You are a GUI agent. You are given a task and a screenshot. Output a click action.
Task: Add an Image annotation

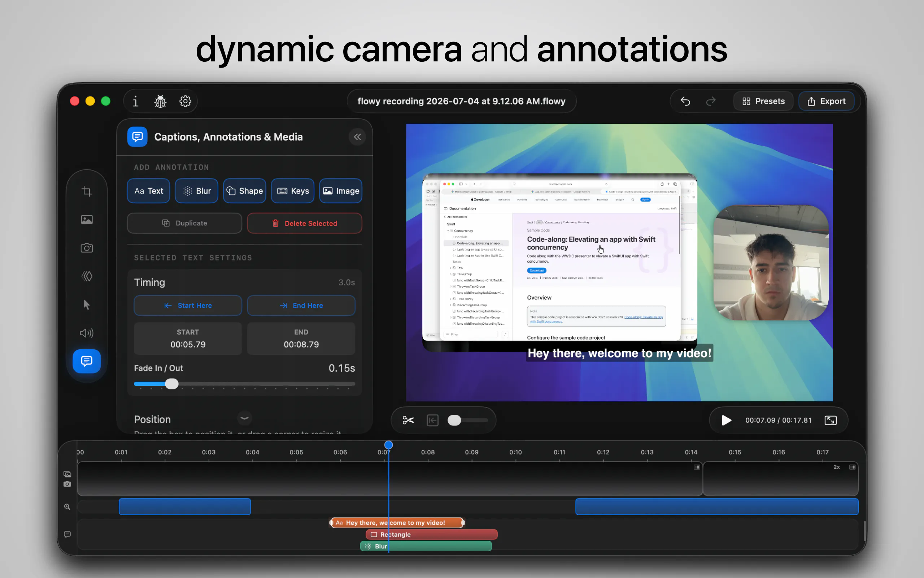point(341,191)
